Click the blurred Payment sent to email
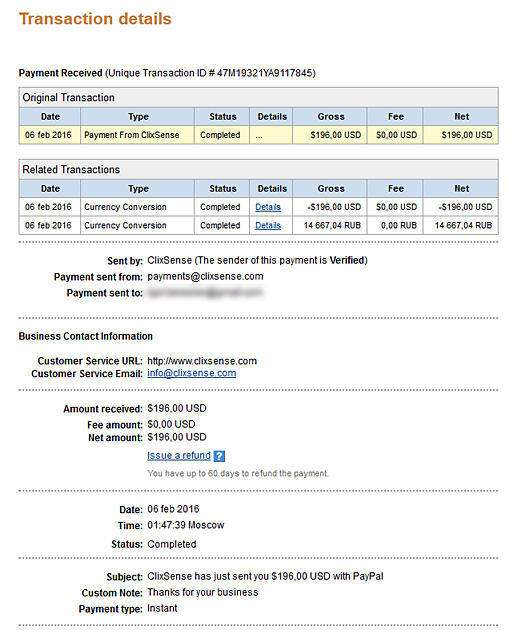 (205, 293)
